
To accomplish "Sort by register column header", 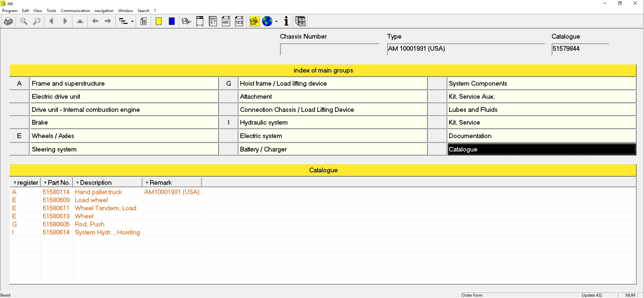I will tap(25, 182).
